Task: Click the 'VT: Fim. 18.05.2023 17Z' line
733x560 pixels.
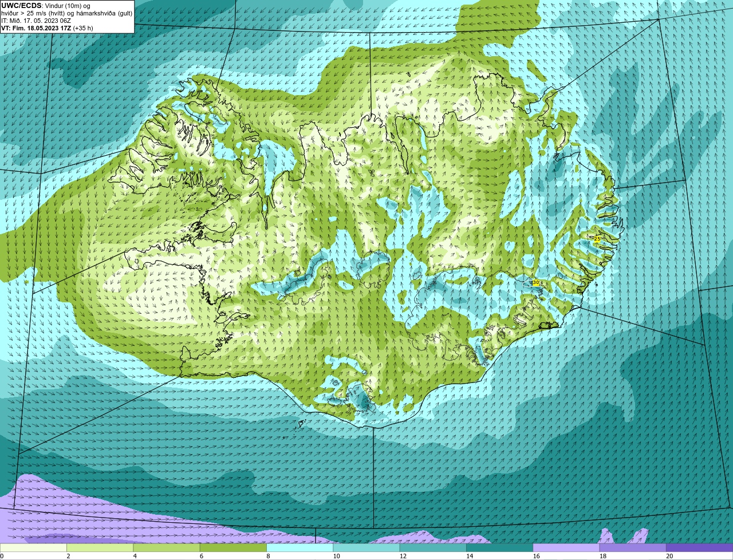Action: pyautogui.click(x=46, y=28)
